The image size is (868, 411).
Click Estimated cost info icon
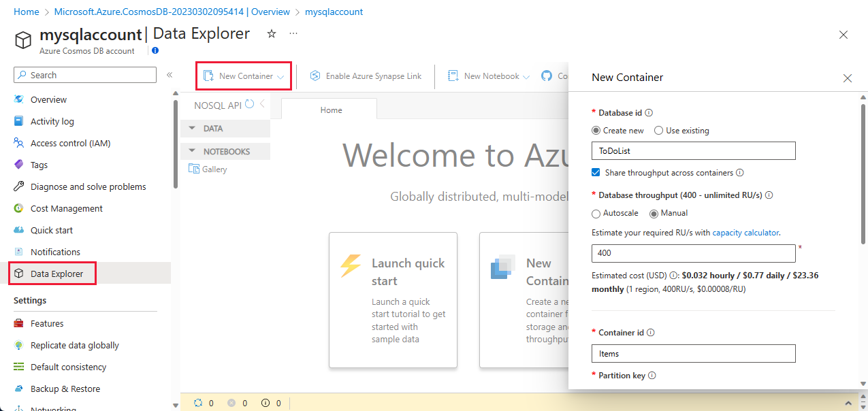(673, 276)
